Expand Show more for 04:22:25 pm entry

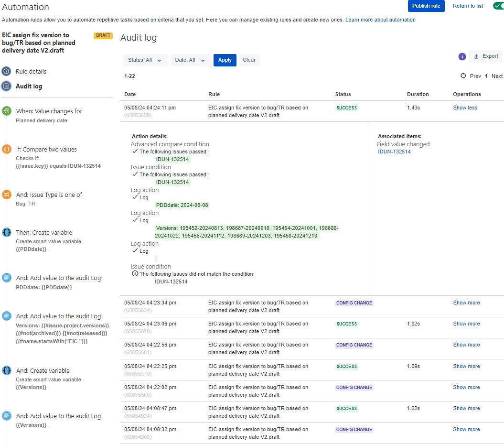[466, 366]
